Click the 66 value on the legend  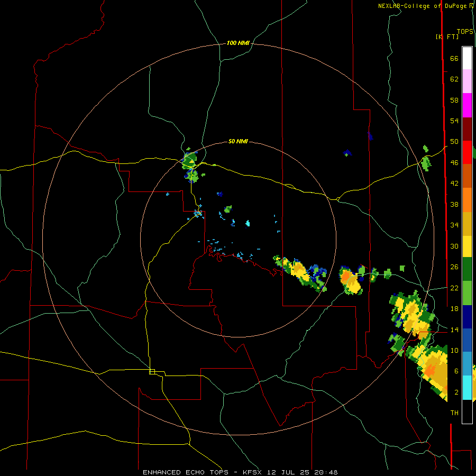(x=454, y=59)
